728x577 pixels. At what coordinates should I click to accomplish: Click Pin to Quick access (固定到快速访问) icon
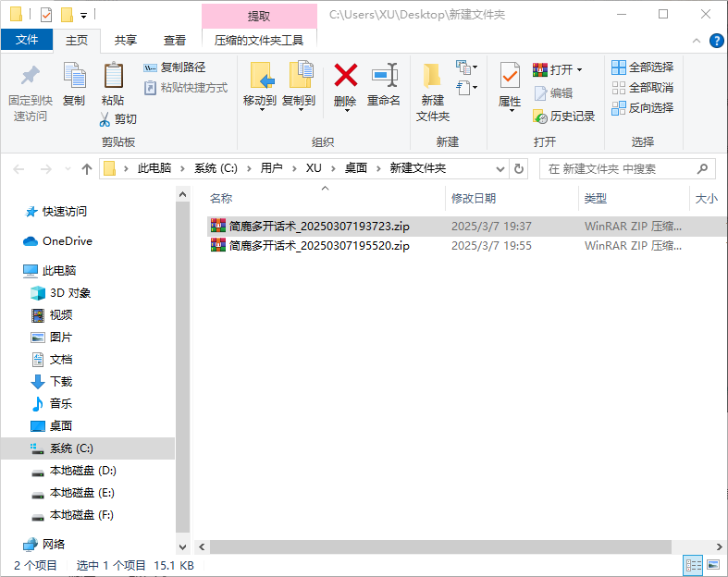[31, 76]
